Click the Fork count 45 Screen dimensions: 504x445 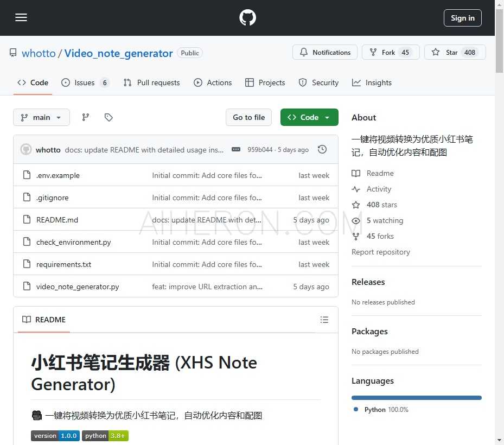point(405,53)
